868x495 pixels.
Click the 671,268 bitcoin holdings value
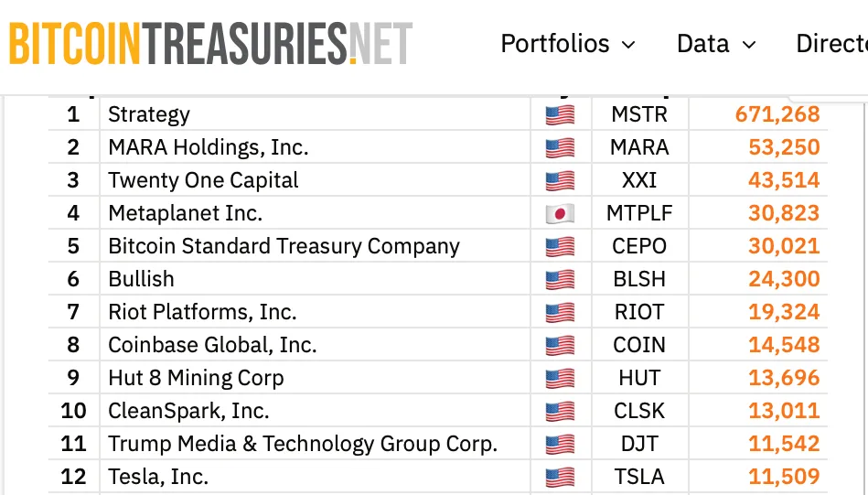pos(777,115)
